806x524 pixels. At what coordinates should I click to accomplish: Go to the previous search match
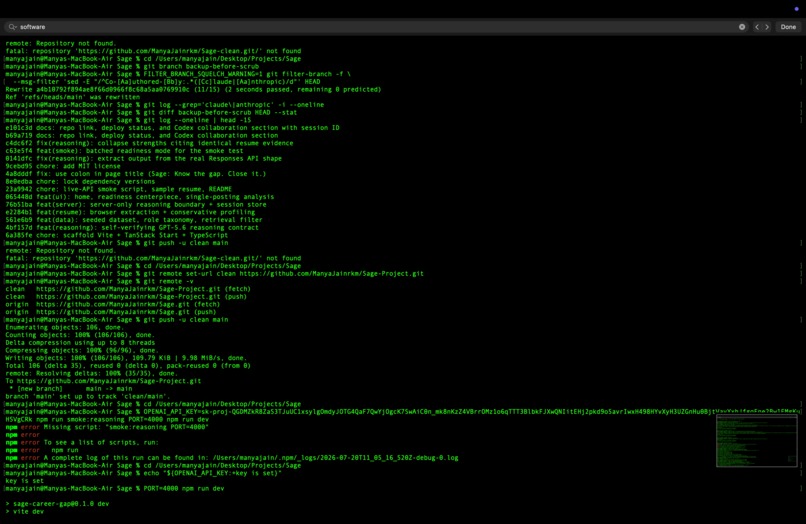point(757,27)
